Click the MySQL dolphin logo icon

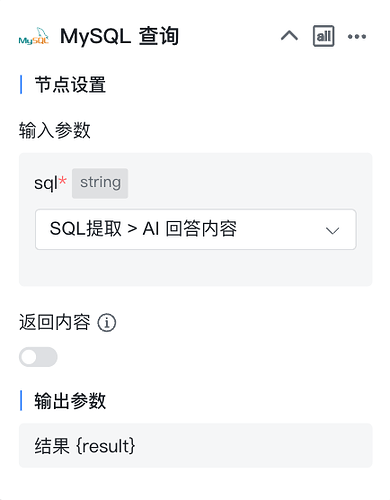[34, 36]
